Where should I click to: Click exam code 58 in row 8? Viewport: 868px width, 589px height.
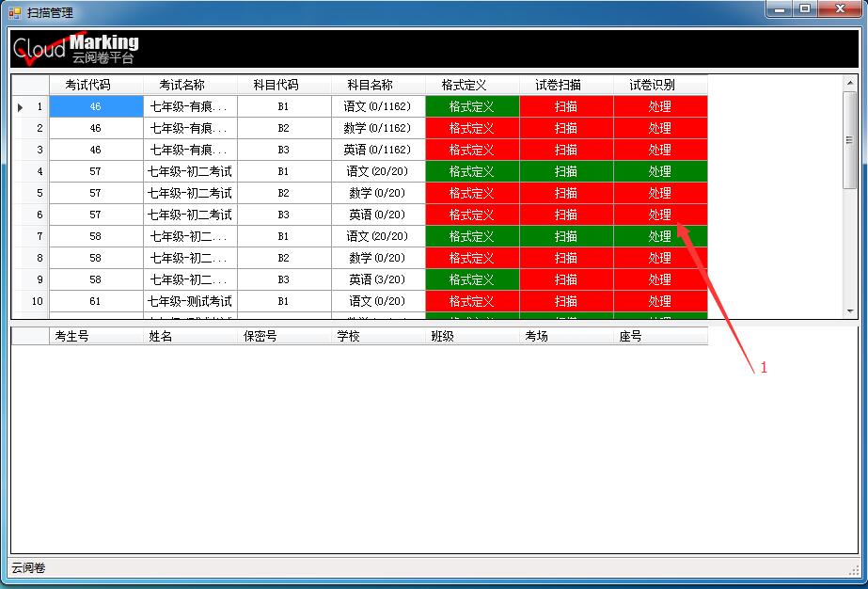96,258
